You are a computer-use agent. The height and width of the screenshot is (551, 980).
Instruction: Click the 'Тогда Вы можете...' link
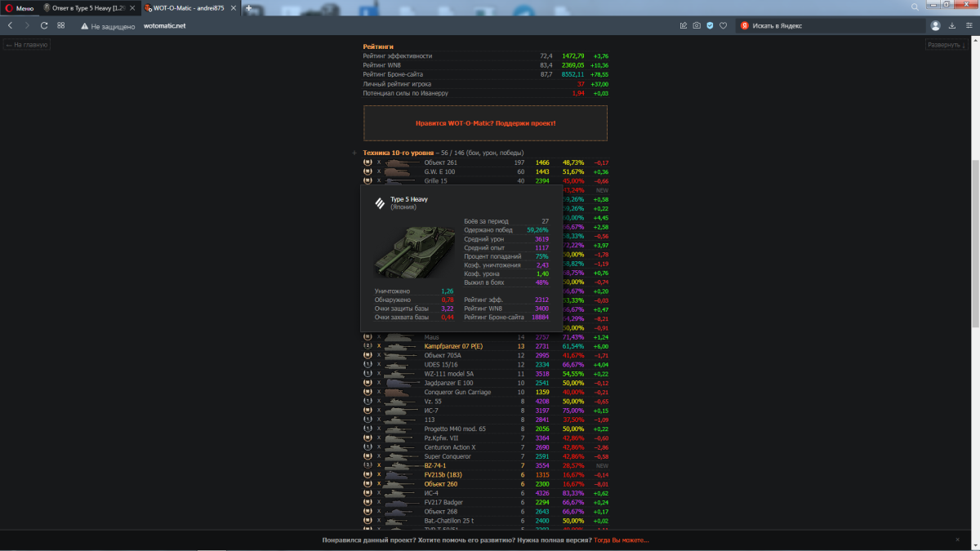(x=621, y=540)
